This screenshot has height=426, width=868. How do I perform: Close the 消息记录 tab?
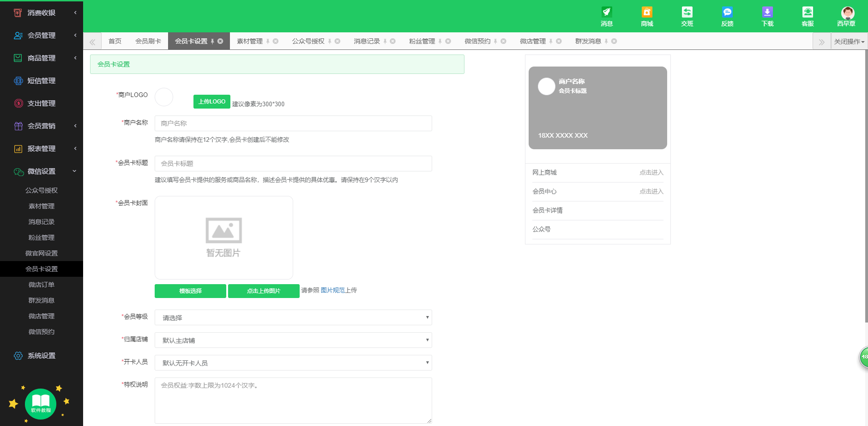tap(393, 41)
